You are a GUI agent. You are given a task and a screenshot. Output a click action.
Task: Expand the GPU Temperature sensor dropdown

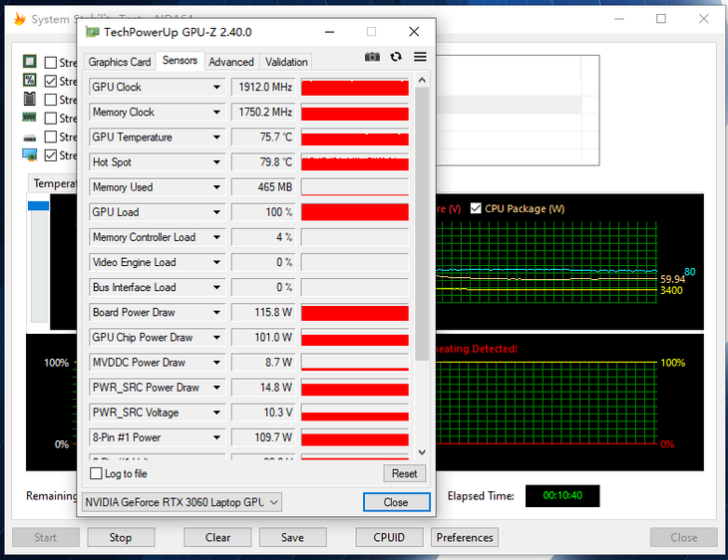click(216, 138)
